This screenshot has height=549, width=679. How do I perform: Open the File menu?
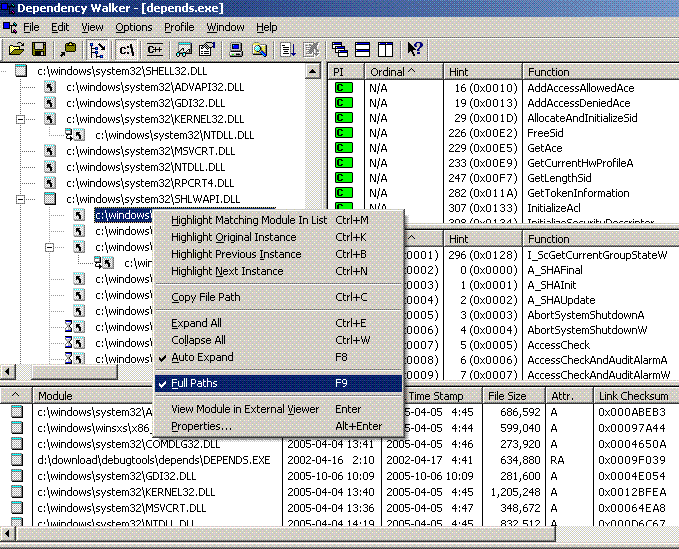coord(31,27)
